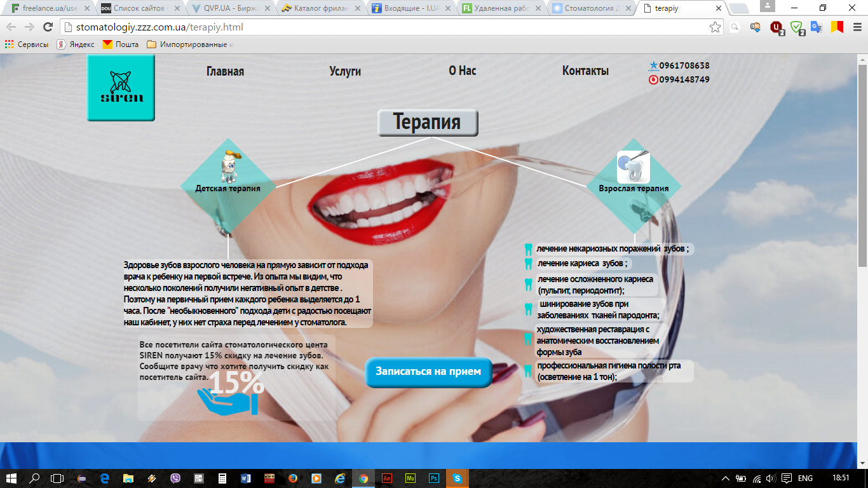This screenshot has width=868, height=488.
Task: Open the О Нас menu item
Action: coord(462,71)
